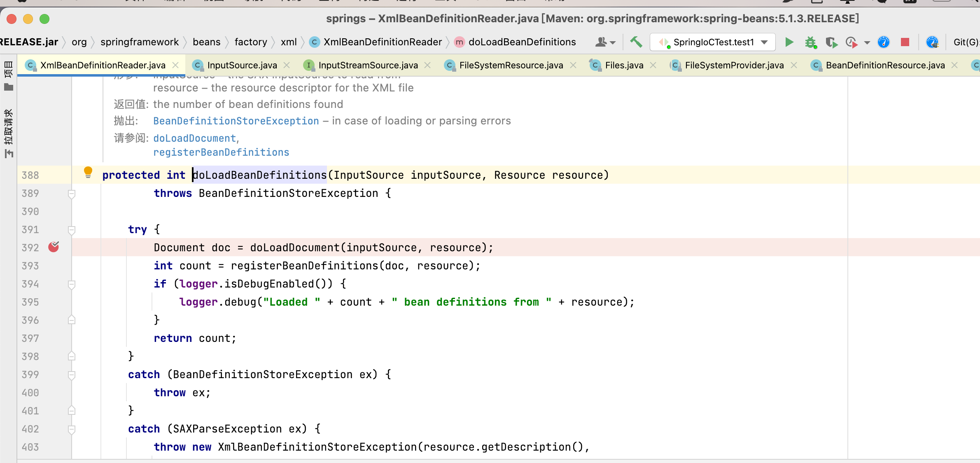Click the attach profiler gauge with plug

pos(932,42)
